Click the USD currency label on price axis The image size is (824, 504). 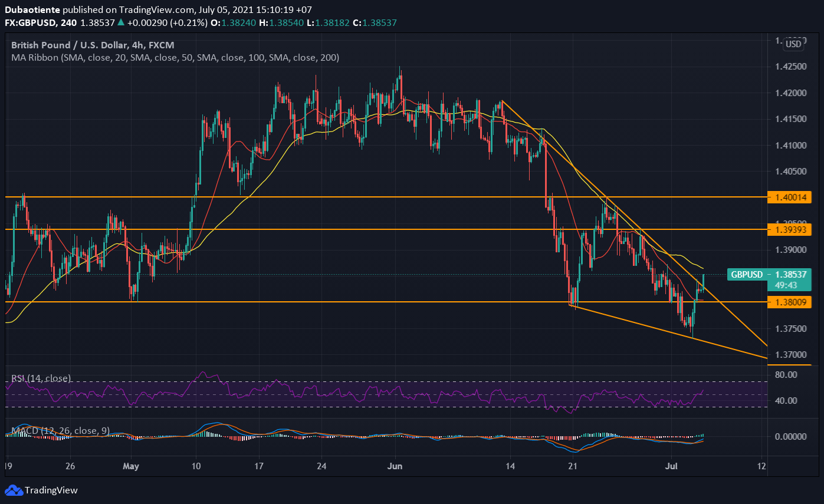pos(794,44)
